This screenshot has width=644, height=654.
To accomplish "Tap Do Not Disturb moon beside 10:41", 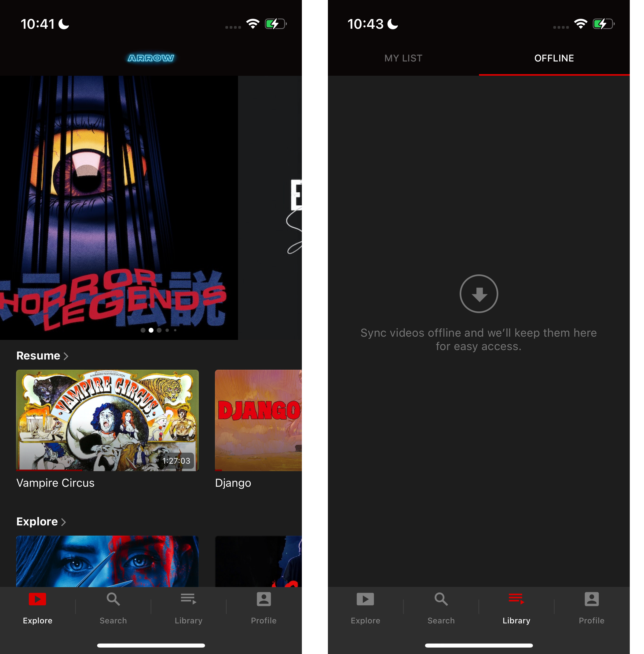I will pyautogui.click(x=64, y=24).
